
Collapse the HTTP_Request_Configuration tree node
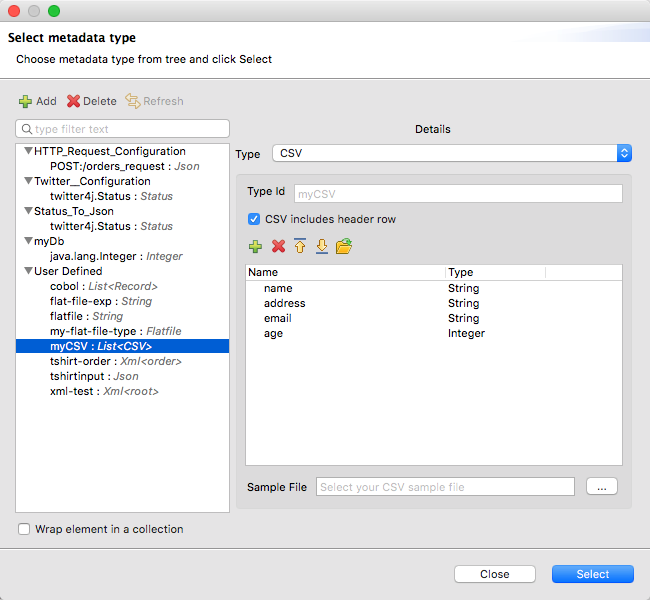point(28,151)
